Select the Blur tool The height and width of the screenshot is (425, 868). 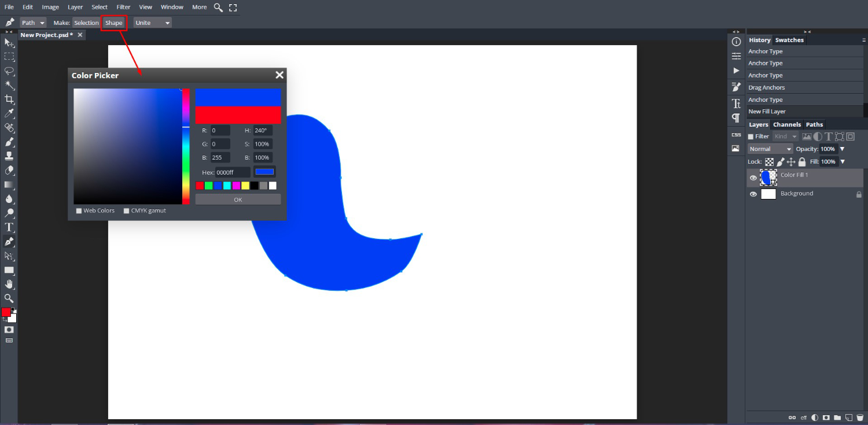coord(9,199)
